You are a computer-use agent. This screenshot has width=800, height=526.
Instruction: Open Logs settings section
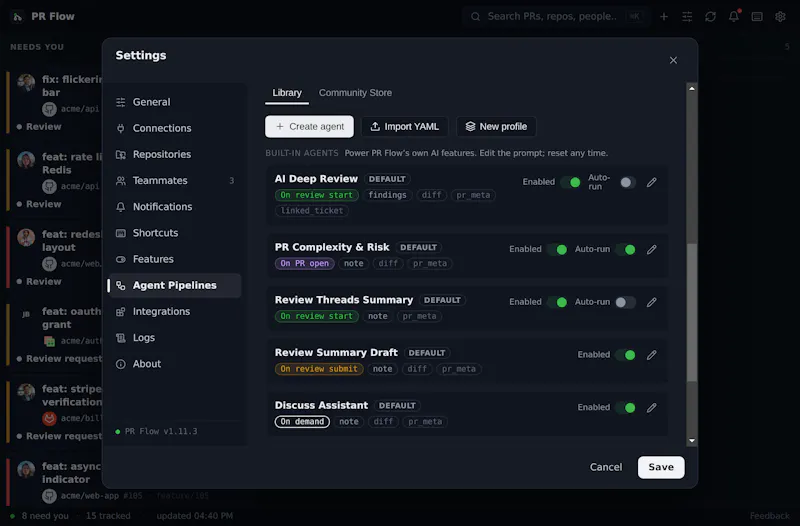(174, 338)
